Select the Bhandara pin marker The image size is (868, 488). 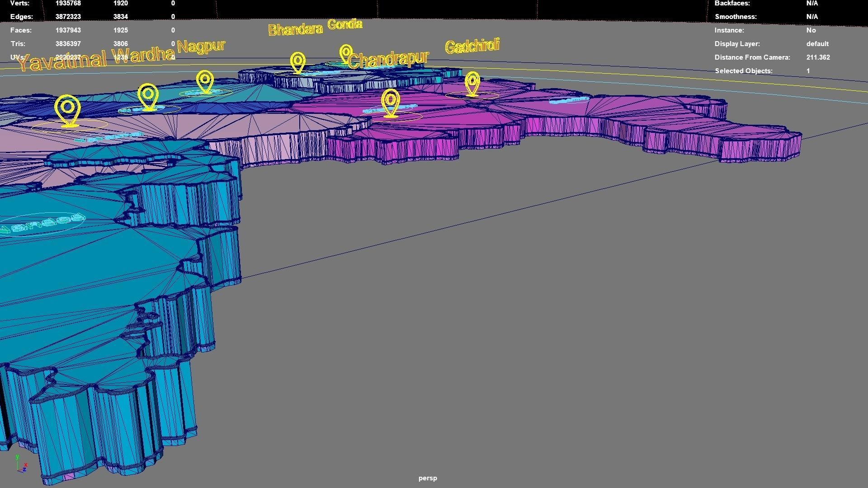pos(297,61)
